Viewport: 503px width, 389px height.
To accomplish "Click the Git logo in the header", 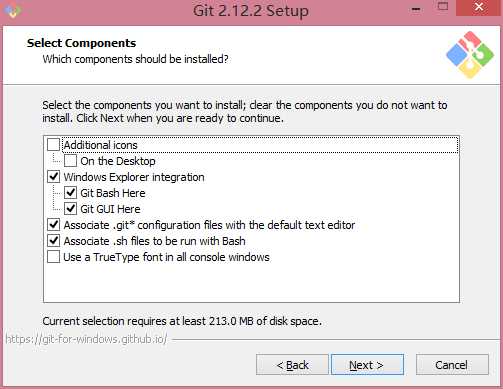I will [470, 55].
